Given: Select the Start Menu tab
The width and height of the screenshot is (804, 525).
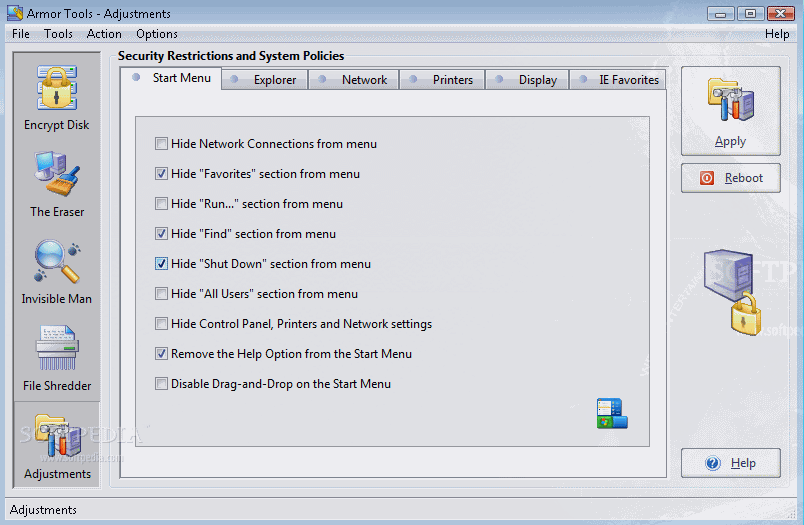Looking at the screenshot, I should [171, 78].
